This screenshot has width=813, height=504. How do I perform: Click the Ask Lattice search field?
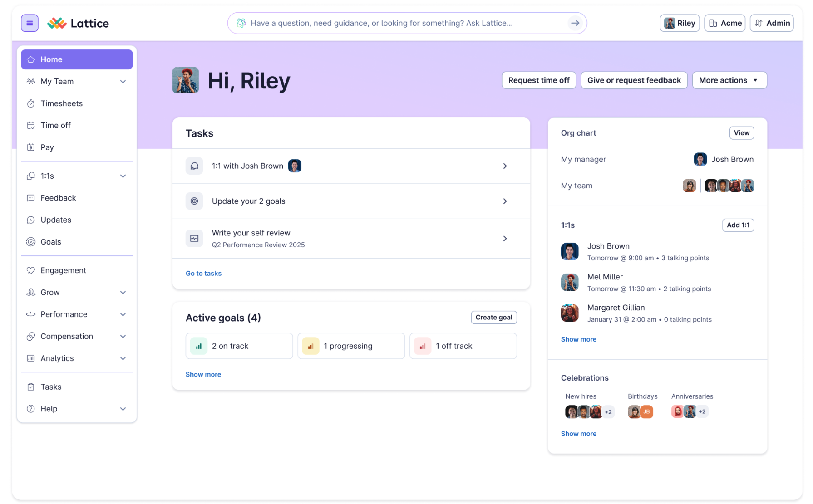coord(407,23)
